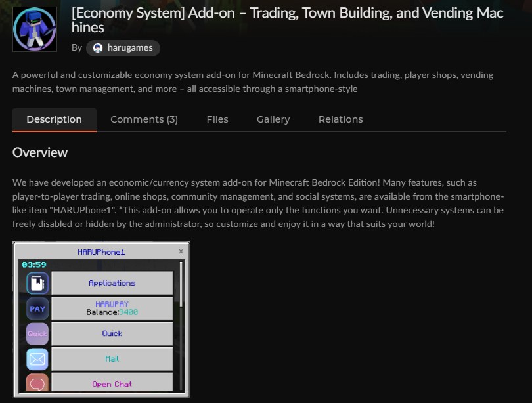Open the HARUPAY Balance button

coord(112,308)
